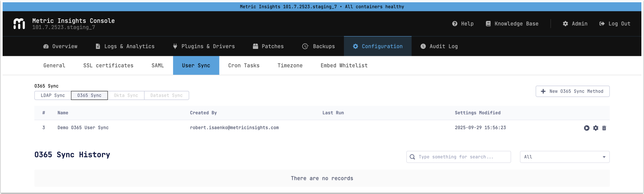The width and height of the screenshot is (644, 194).
Task: Click the New O365 Sync Method button
Action: click(573, 91)
